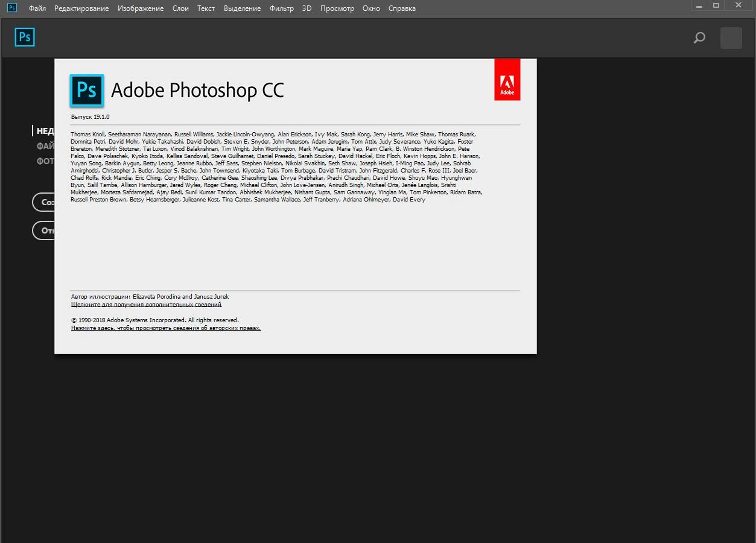756x543 pixels.
Task: Select the ФОТ tab on start screen
Action: click(x=45, y=161)
